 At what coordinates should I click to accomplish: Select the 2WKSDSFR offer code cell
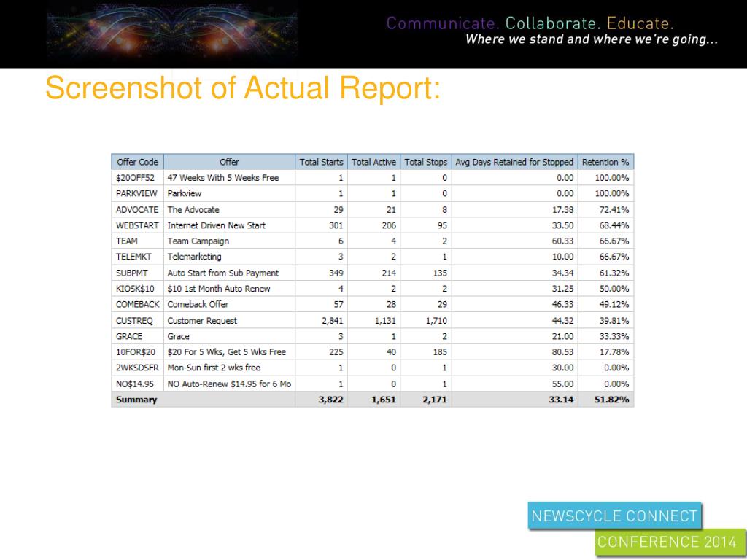point(137,367)
